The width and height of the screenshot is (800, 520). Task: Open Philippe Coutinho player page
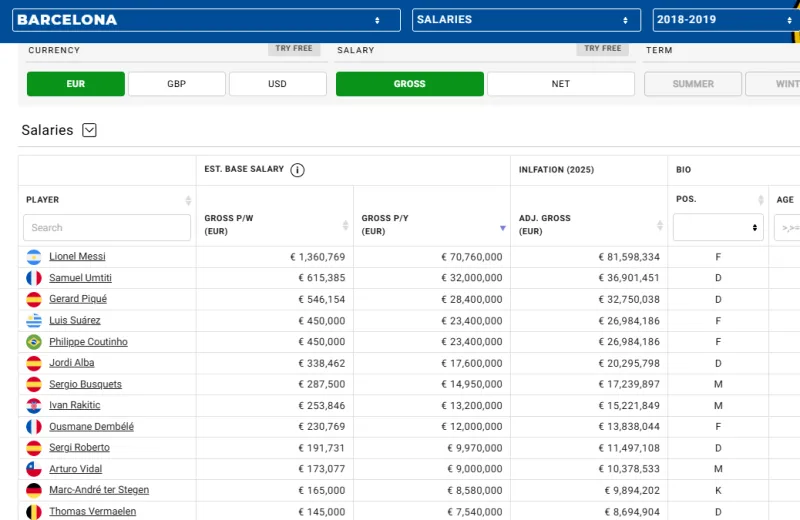pyautogui.click(x=88, y=342)
